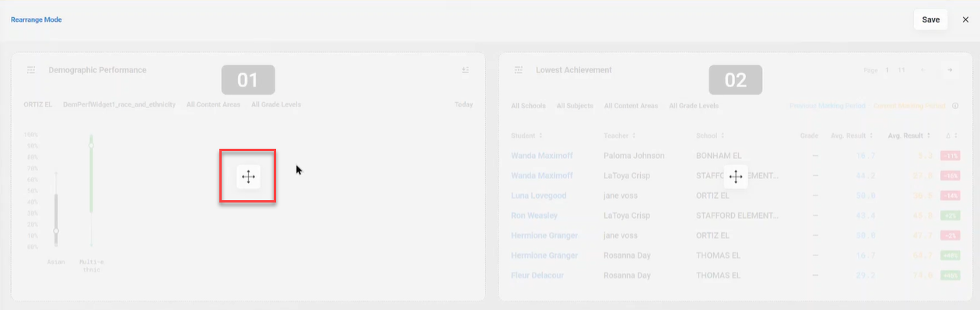Go to next page in Lowest Achievement
The width and height of the screenshot is (980, 310).
[x=949, y=70]
